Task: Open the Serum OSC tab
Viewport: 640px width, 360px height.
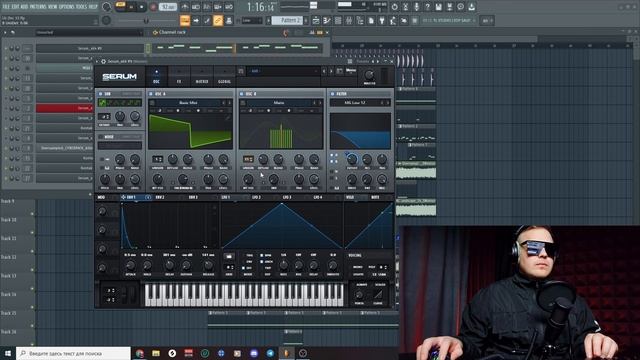Action: click(x=156, y=76)
